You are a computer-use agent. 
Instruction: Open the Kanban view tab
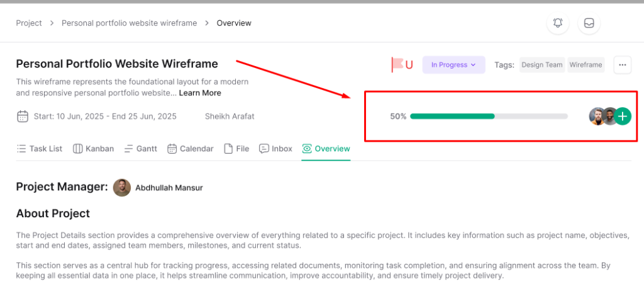tap(93, 149)
